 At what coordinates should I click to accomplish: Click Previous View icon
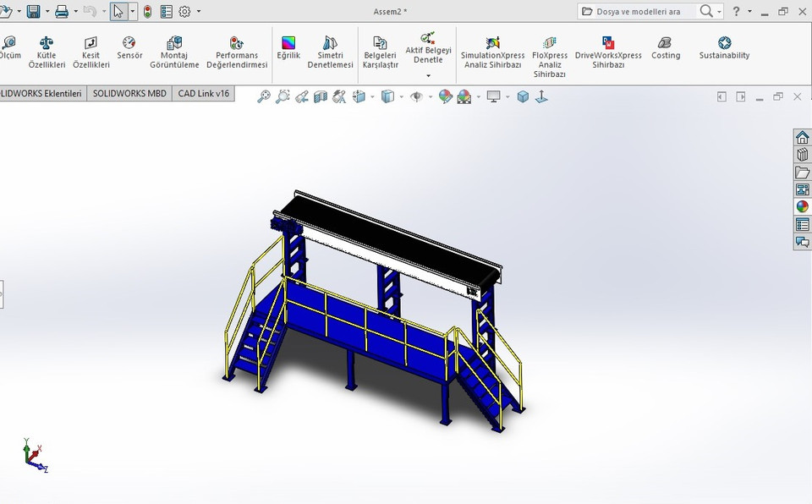302,96
